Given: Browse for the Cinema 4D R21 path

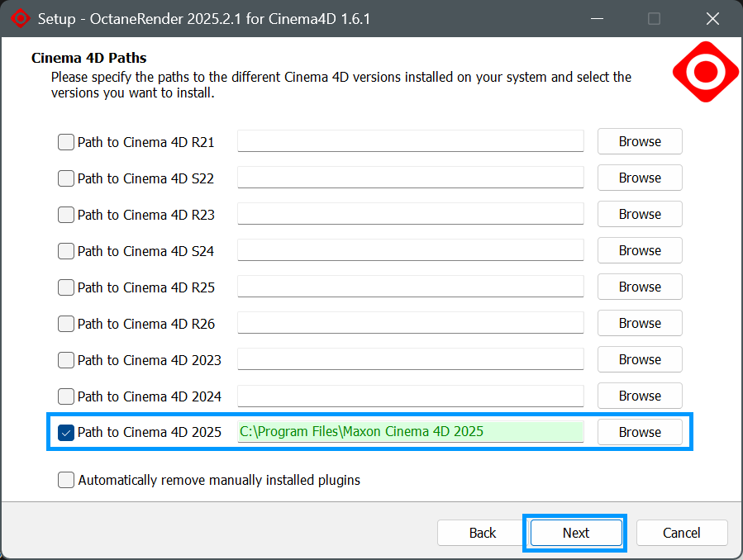Looking at the screenshot, I should [x=640, y=141].
